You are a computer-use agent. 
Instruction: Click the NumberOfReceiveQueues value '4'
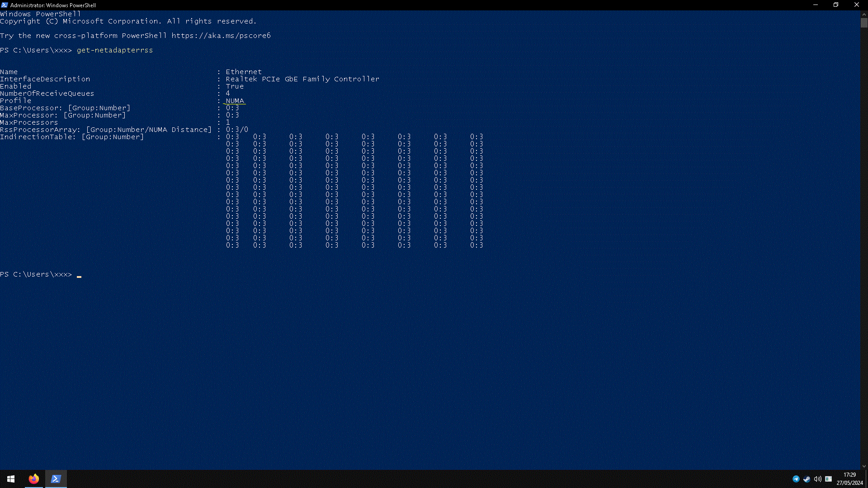(228, 94)
